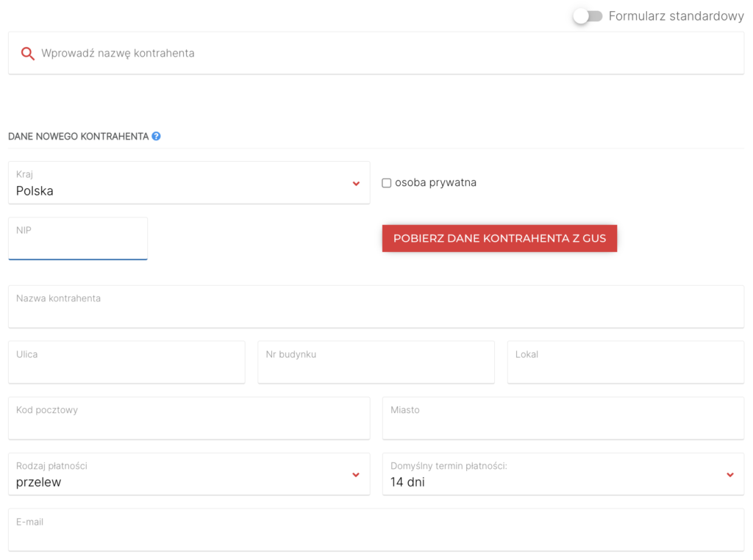Click the red chevron next to 14 dni
This screenshot has width=753, height=560.
point(730,475)
